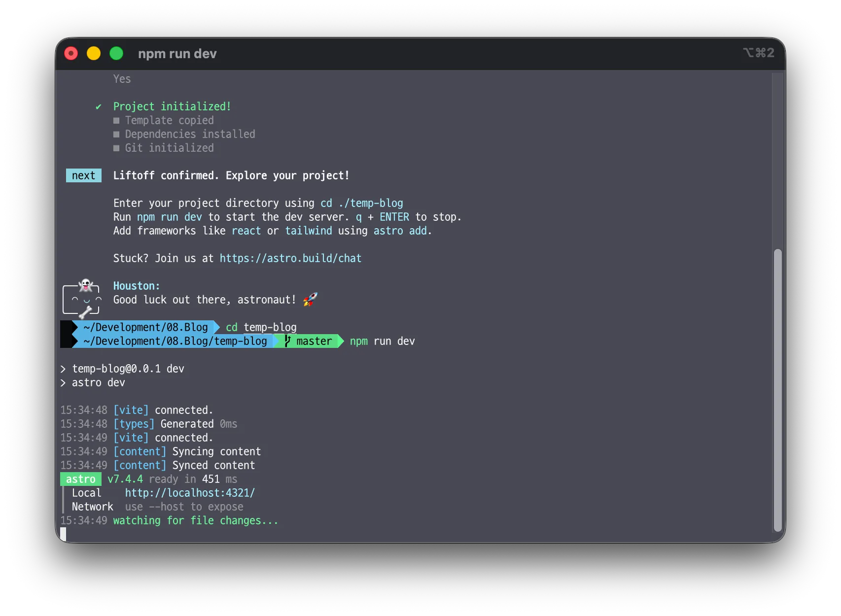Click the blinking cursor block at bottom
The width and height of the screenshot is (841, 616).
[63, 534]
